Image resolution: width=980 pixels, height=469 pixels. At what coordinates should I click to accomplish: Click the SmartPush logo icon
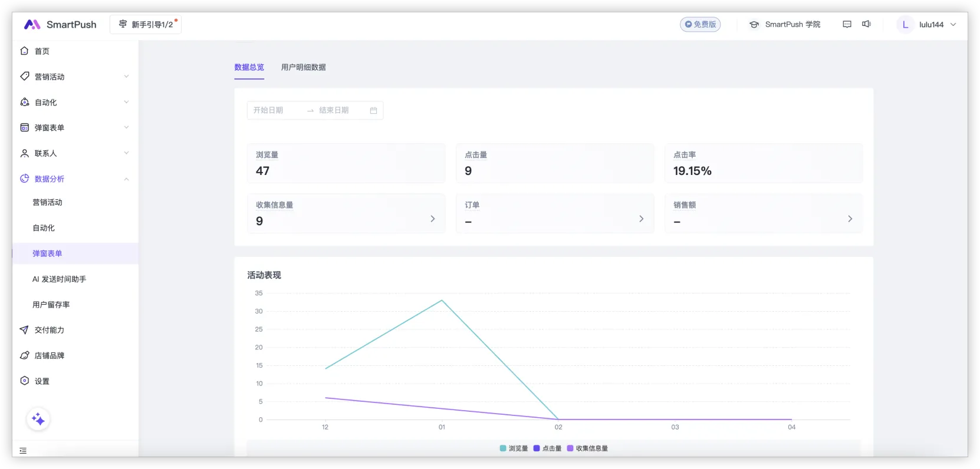pos(32,24)
